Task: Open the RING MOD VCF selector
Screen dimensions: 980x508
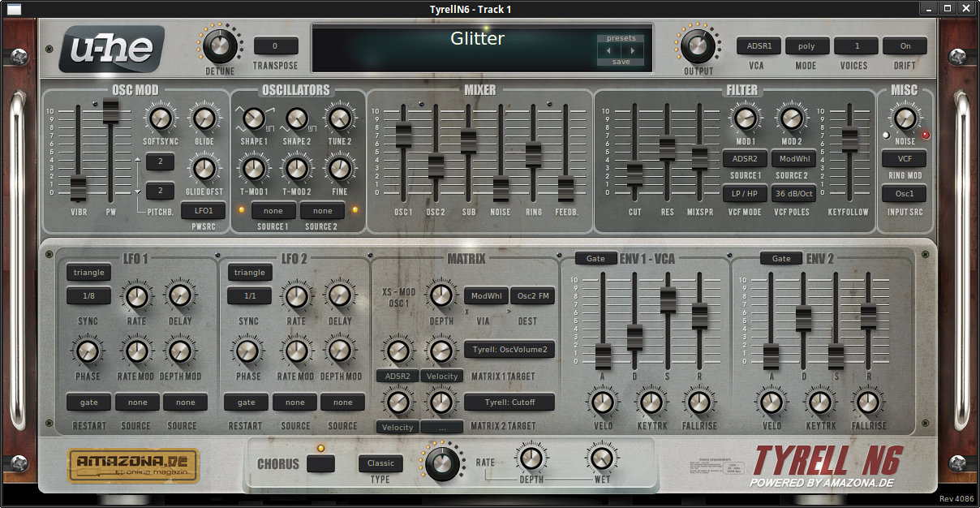Action: pos(904,159)
